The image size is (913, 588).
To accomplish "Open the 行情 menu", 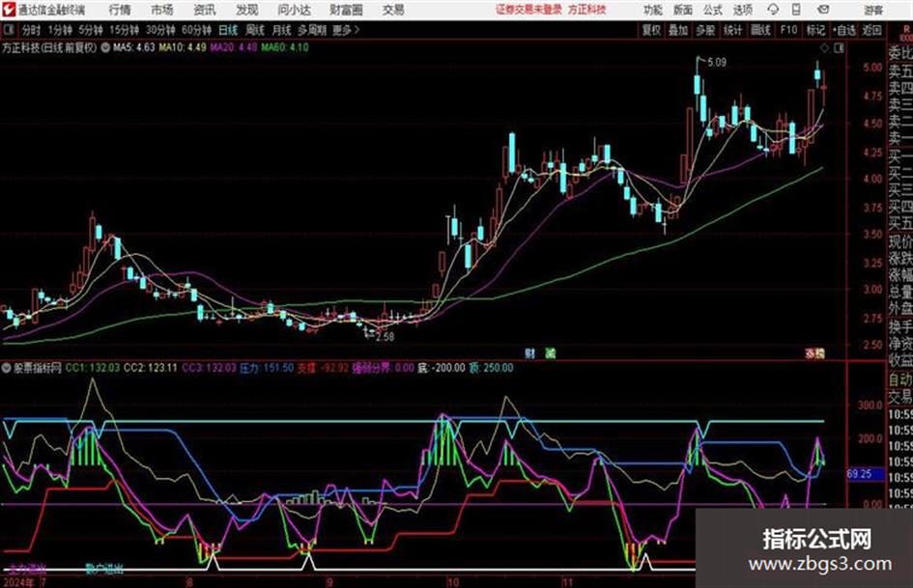I will click(x=120, y=10).
